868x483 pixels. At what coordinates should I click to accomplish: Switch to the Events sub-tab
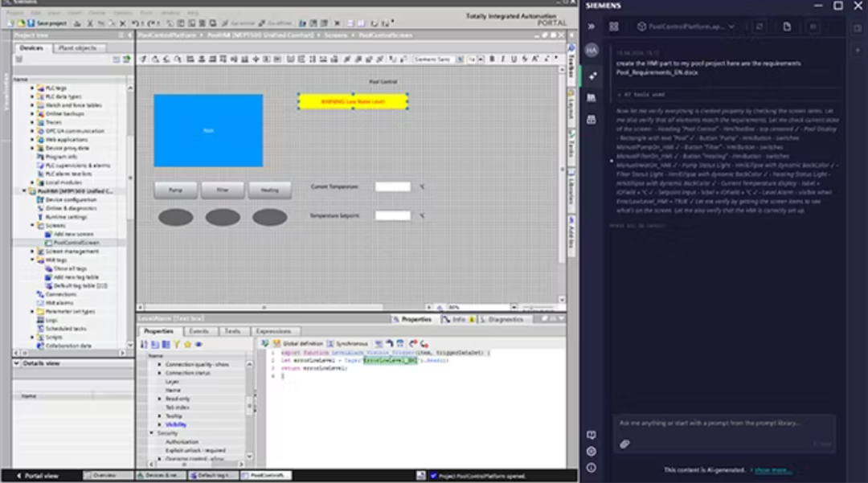click(199, 331)
